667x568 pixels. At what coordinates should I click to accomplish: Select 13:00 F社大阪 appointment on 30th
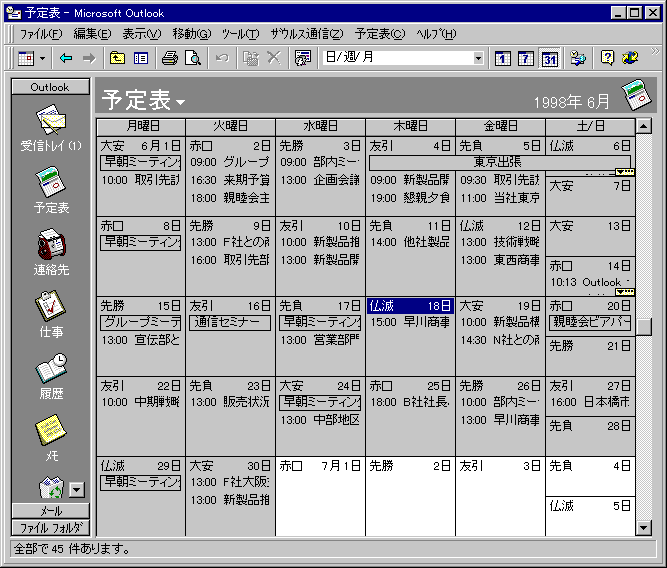coord(230,482)
